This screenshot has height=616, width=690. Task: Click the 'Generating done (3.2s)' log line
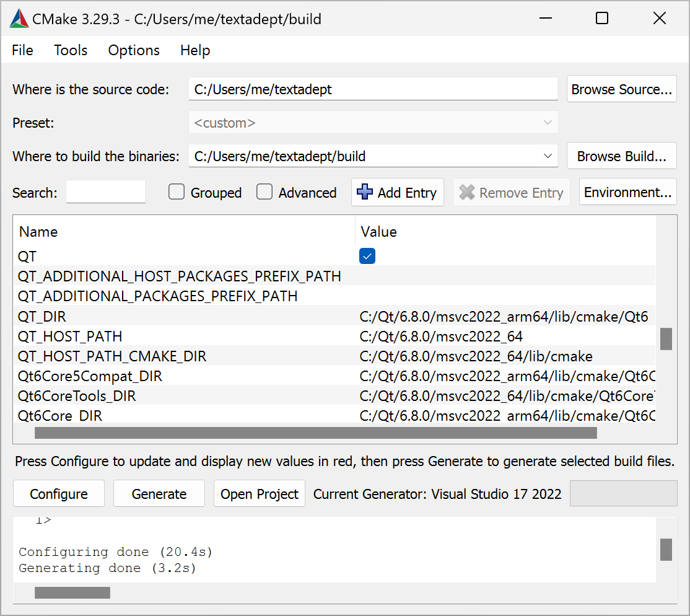point(107,568)
